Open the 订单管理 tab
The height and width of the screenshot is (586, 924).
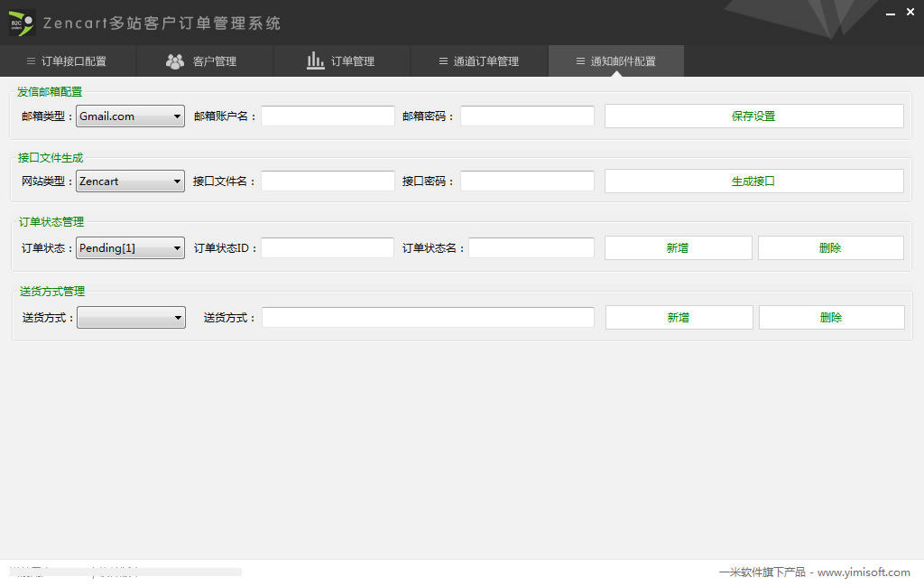[342, 61]
